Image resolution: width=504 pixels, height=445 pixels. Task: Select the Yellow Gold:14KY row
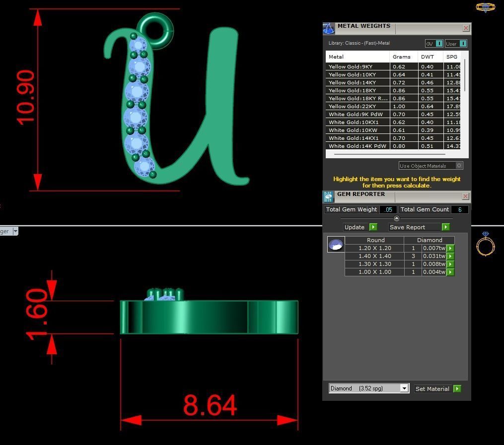tap(393, 82)
